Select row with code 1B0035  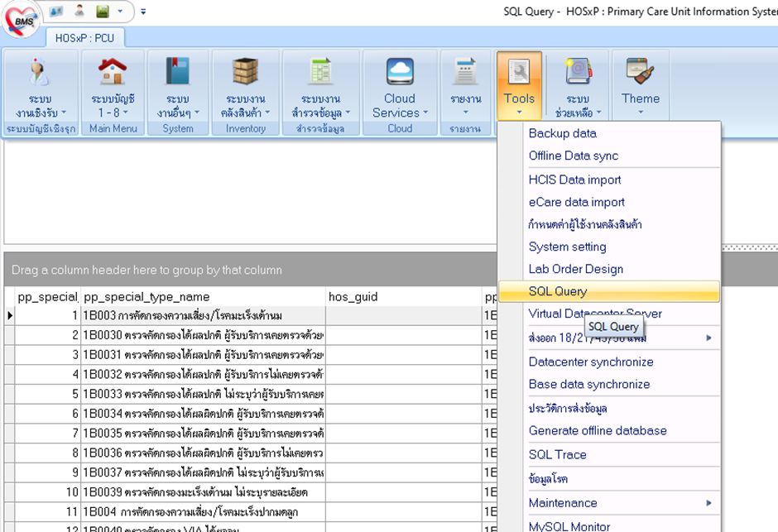coord(203,434)
